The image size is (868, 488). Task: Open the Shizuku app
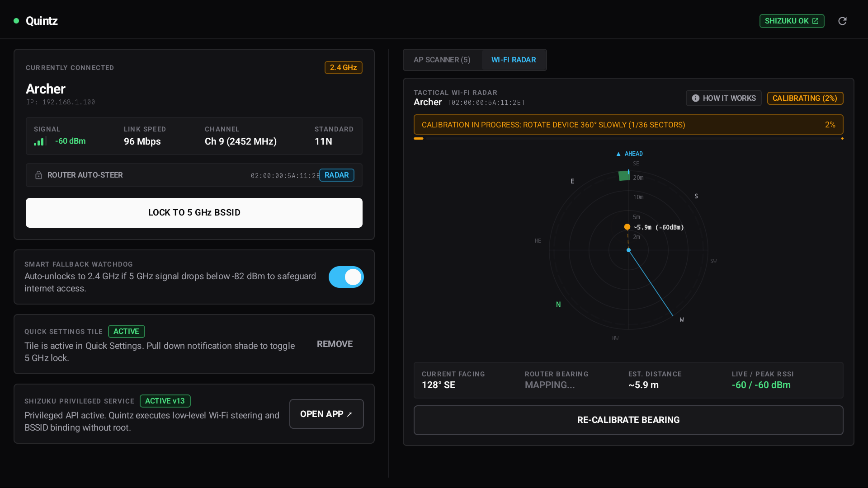pyautogui.click(x=326, y=414)
